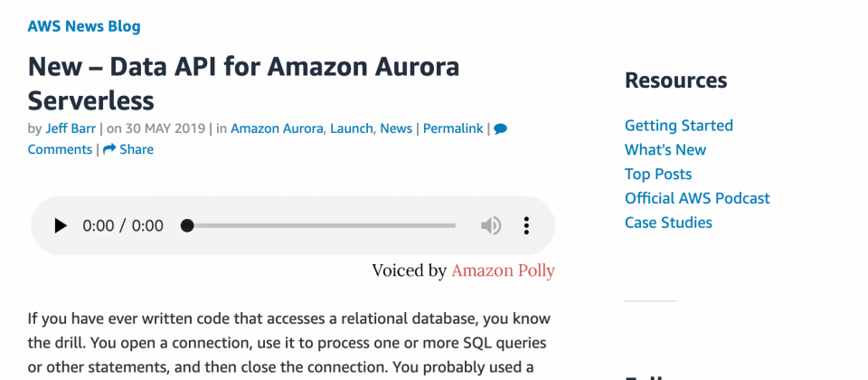This screenshot has width=868, height=380.
Task: Open the News category link
Action: click(x=396, y=128)
